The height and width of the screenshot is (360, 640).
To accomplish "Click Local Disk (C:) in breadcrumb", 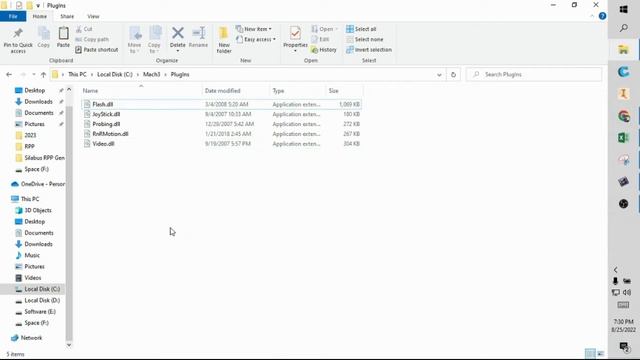I will coord(115,74).
